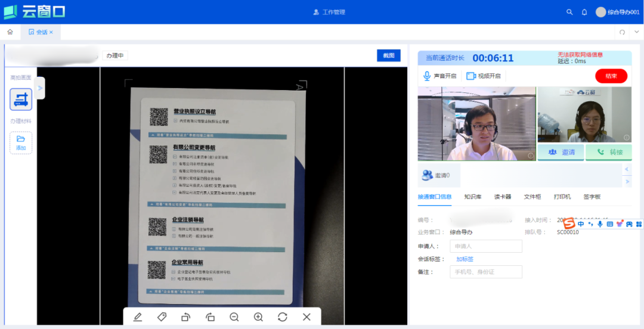Viewport: 644px width, 329px height.
Task: Click Sogou voice input microphone
Action: (x=600, y=224)
